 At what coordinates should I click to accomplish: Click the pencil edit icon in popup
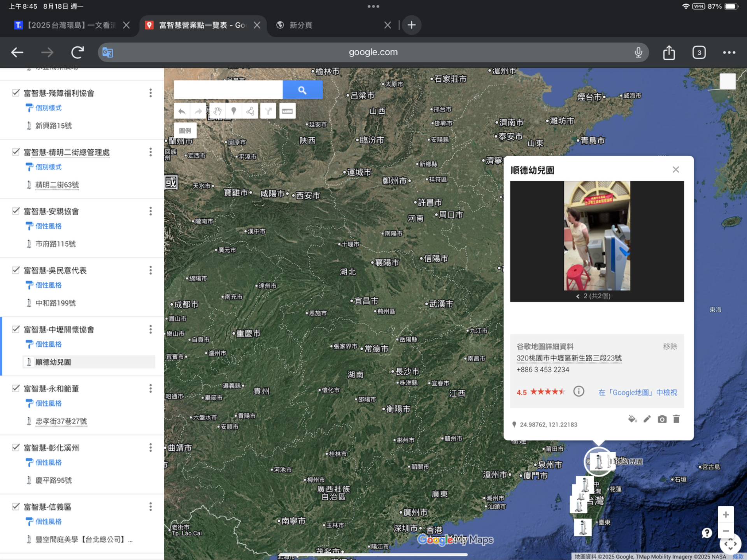point(647,419)
